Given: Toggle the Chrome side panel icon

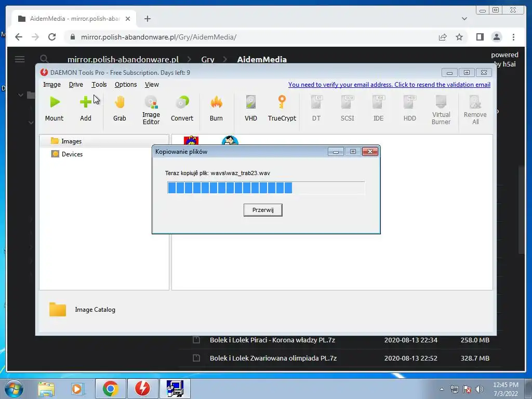Looking at the screenshot, I should (x=480, y=37).
